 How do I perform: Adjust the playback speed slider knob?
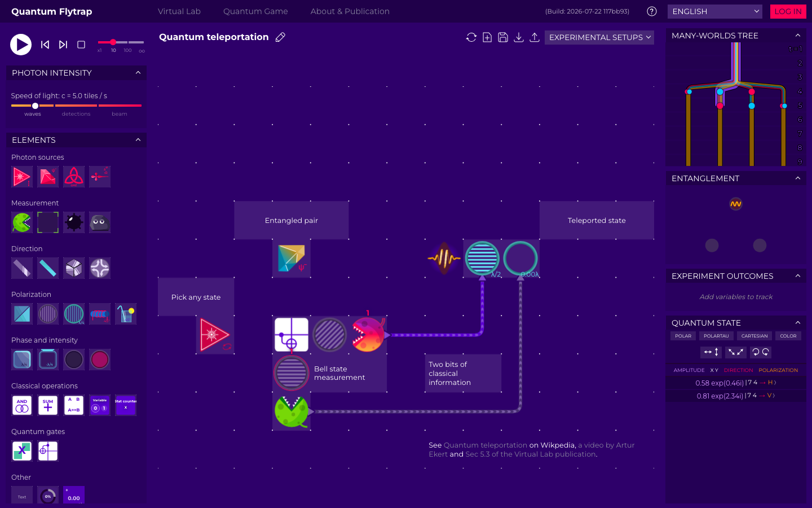113,42
